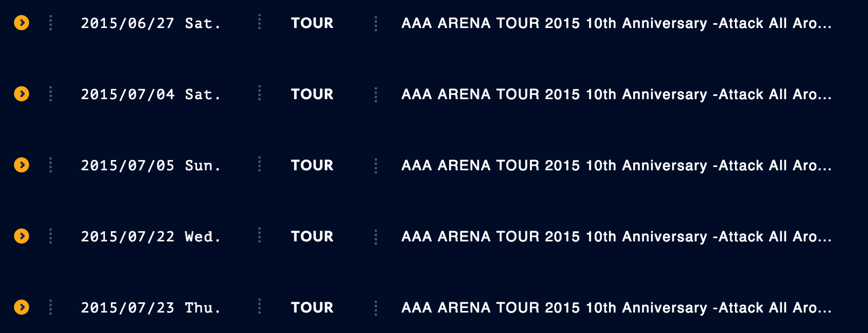Select the date 2015/06/27 Sat.
The width and height of the screenshot is (868, 333).
pyautogui.click(x=150, y=23)
